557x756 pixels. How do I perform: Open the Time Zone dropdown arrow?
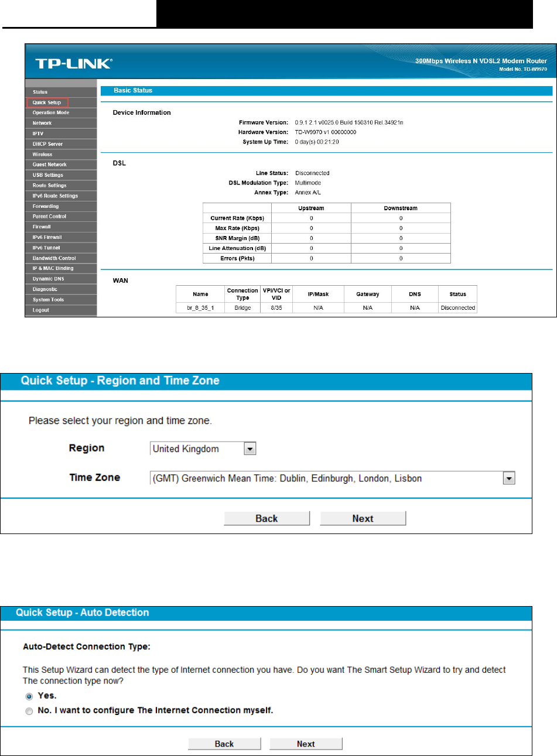[509, 478]
